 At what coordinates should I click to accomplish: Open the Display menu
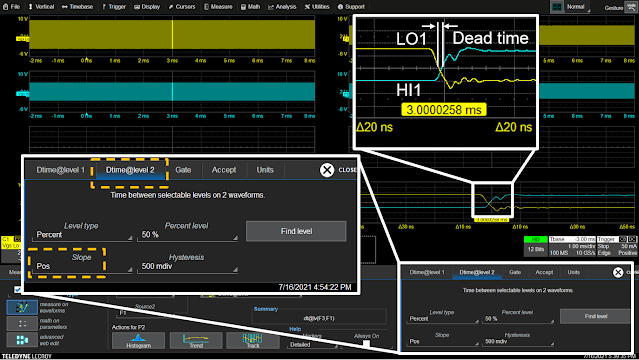(x=147, y=7)
